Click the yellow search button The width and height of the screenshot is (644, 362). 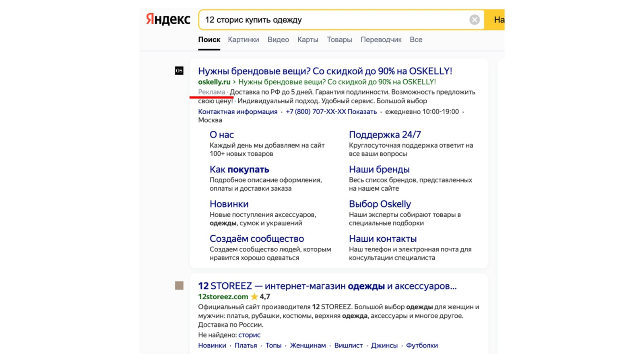(495, 20)
